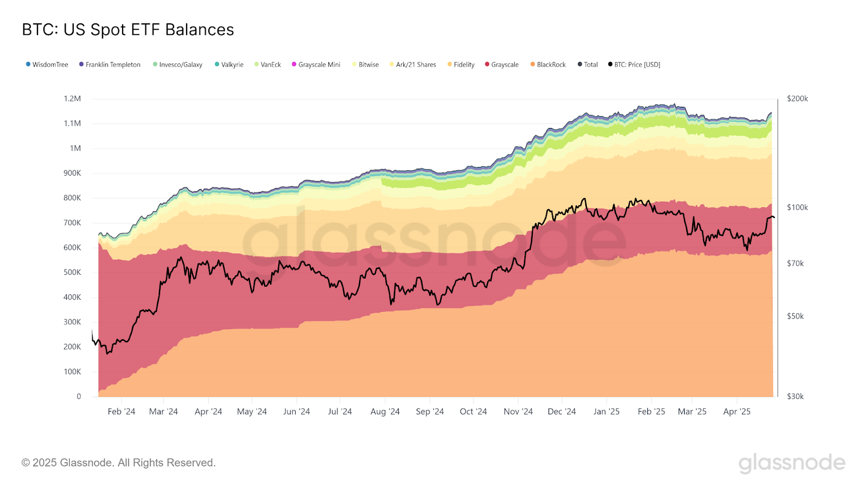The width and height of the screenshot is (868, 488).
Task: Toggle the WisdomTree legend series
Action: click(47, 65)
